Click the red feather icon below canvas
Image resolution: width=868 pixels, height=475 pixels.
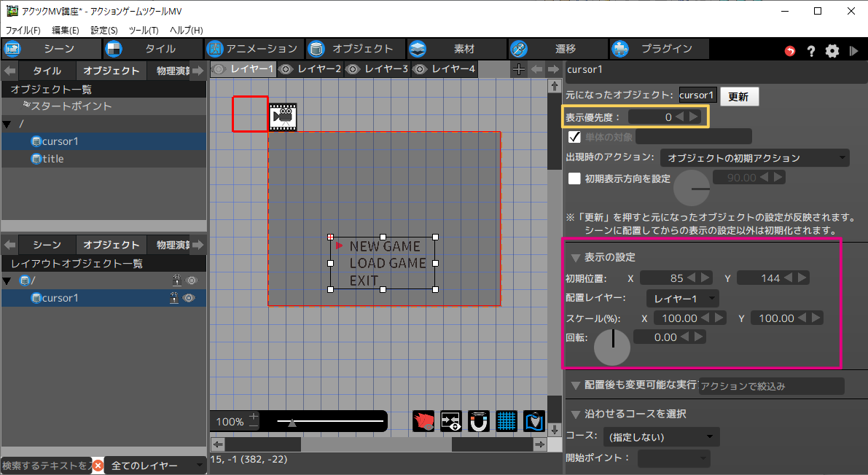pos(423,421)
